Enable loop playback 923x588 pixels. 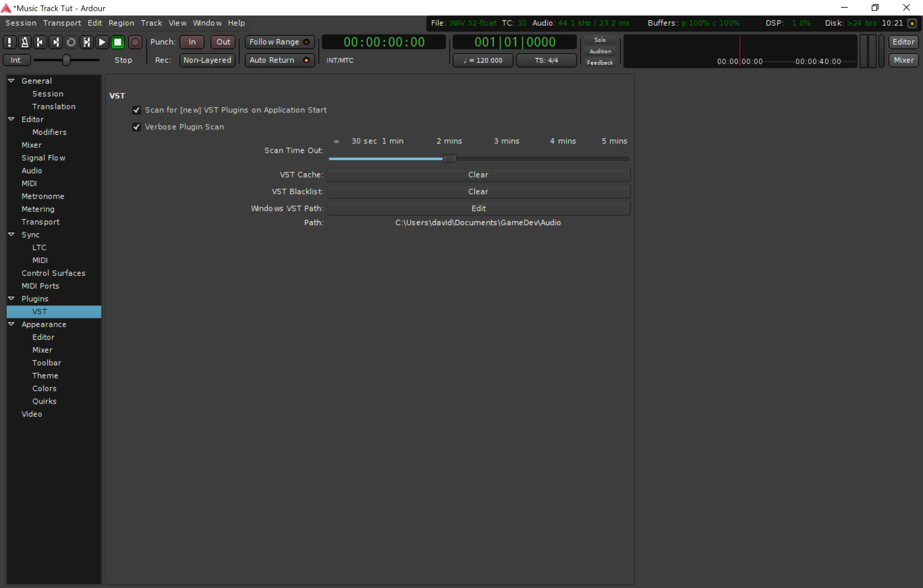pyautogui.click(x=71, y=42)
